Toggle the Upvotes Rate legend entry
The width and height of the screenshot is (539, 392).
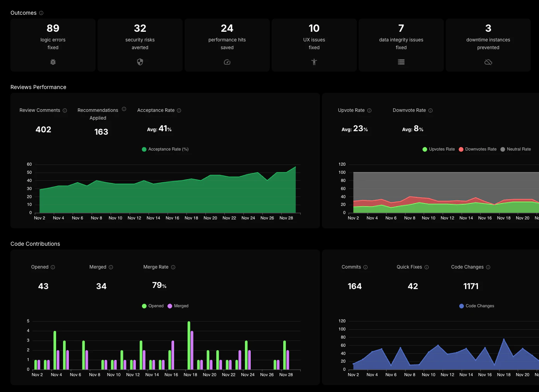pos(439,149)
